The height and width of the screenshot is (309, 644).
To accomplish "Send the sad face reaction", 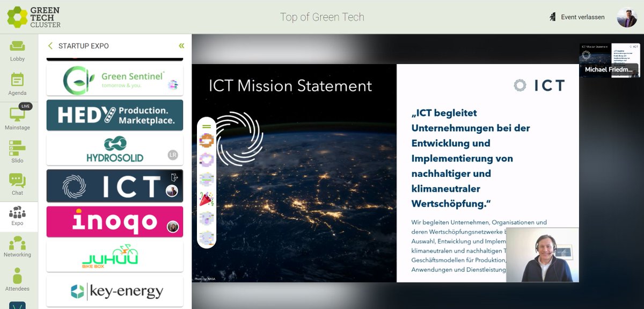I will [x=207, y=237].
